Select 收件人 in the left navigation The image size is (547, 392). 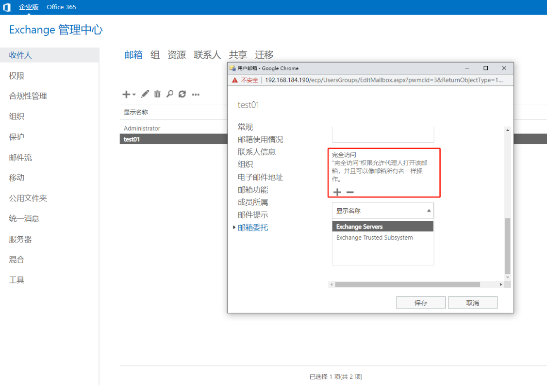click(50, 55)
